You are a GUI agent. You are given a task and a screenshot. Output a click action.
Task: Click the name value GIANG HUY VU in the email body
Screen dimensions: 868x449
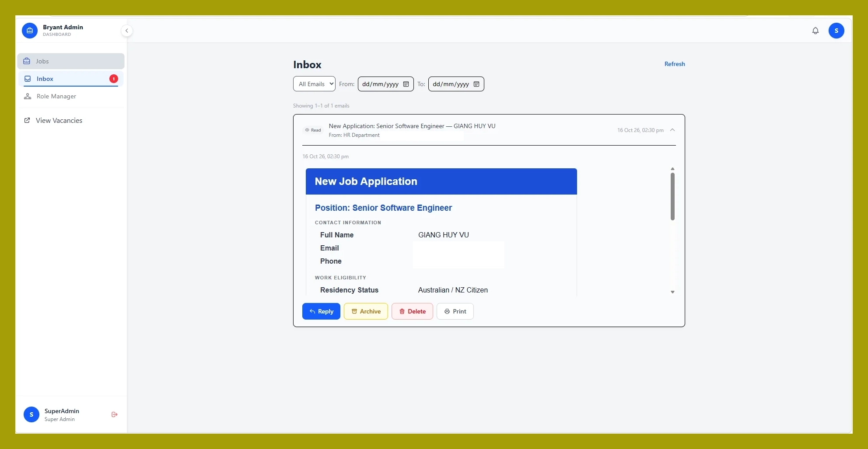(x=443, y=235)
